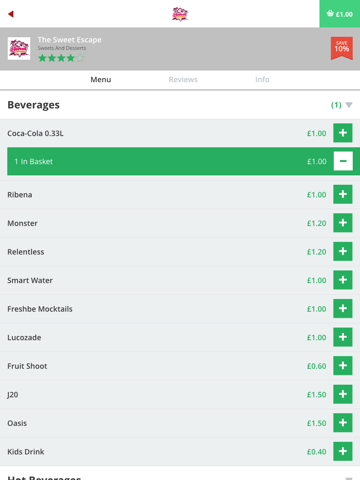Add Kids Drink to basket
The height and width of the screenshot is (480, 360).
[x=343, y=451]
